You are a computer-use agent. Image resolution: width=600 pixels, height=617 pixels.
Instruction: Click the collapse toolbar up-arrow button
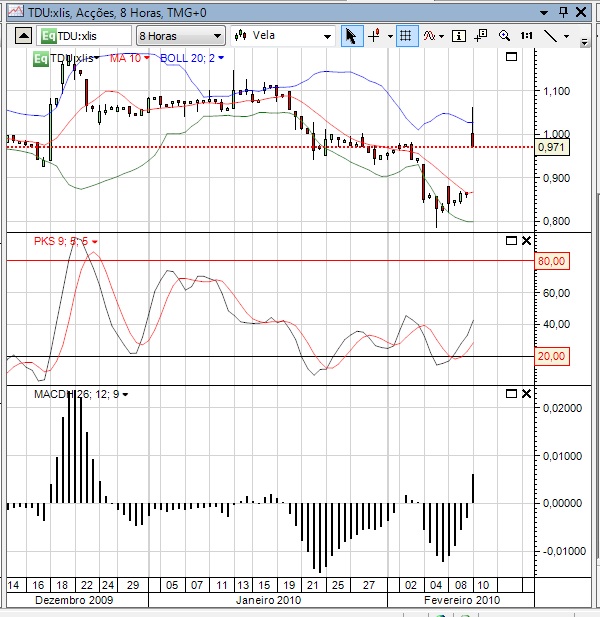click(x=23, y=36)
